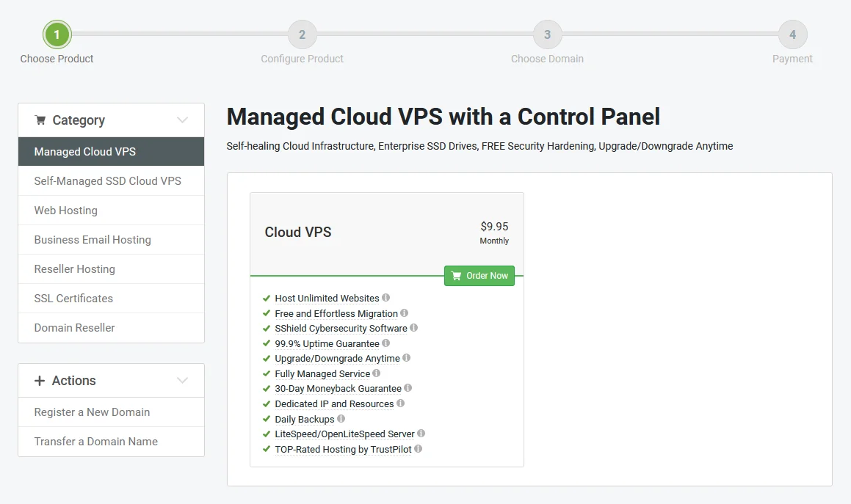
Task: Click the funnel icon beside Category heading
Action: pos(42,120)
